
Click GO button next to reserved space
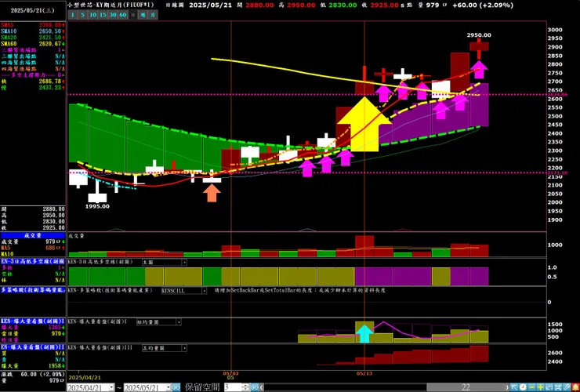click(255, 387)
